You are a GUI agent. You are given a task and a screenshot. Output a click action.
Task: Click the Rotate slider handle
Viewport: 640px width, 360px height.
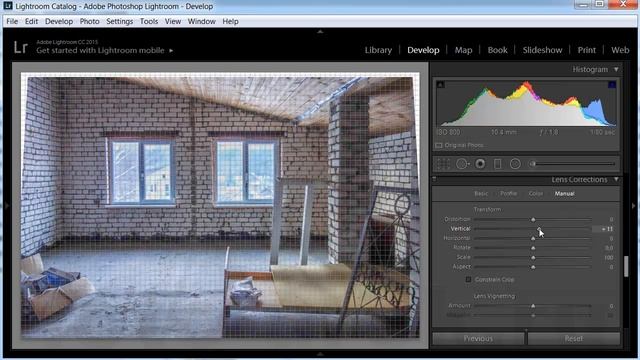tap(533, 248)
